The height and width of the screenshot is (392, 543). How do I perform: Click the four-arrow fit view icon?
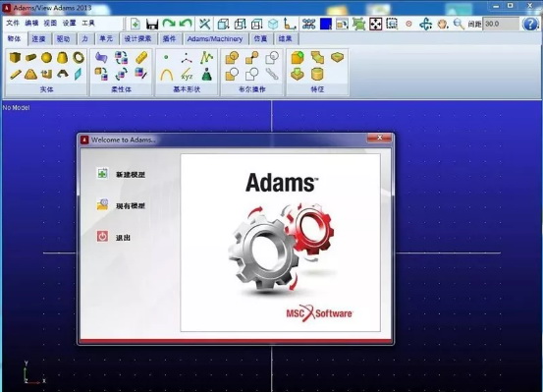(x=375, y=24)
